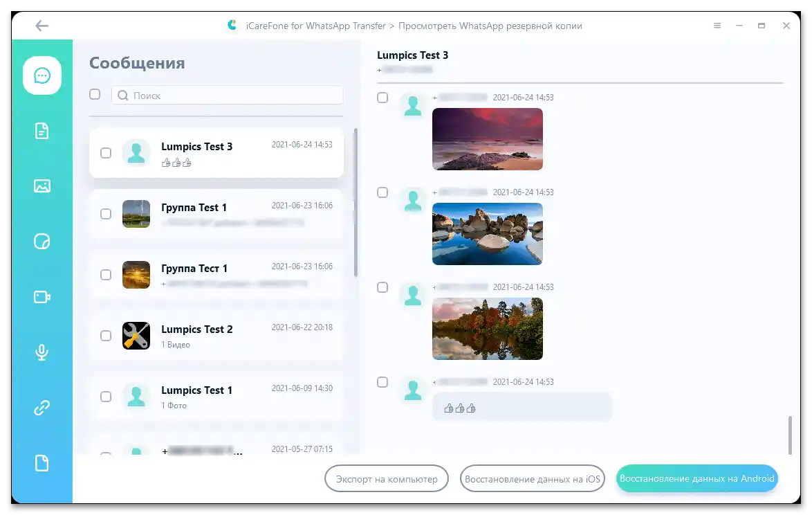The width and height of the screenshot is (812, 515).
Task: Open the Photos section in the sidebar
Action: pos(42,186)
